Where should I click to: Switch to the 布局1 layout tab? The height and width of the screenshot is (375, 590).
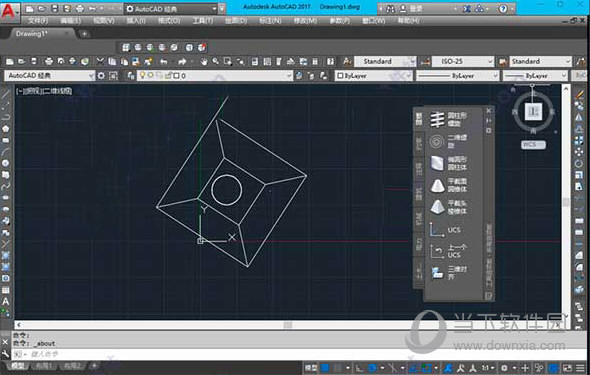[43, 366]
